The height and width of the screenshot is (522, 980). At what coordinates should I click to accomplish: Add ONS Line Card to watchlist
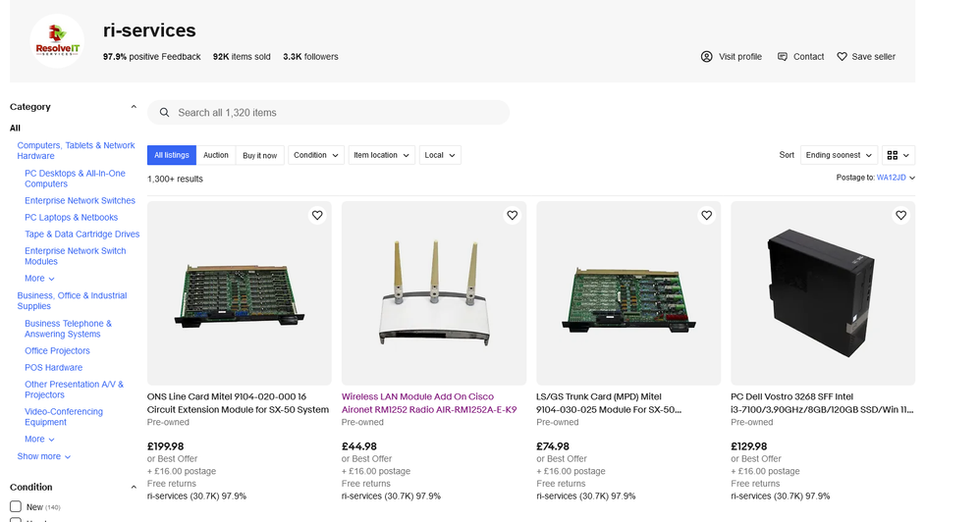point(317,215)
